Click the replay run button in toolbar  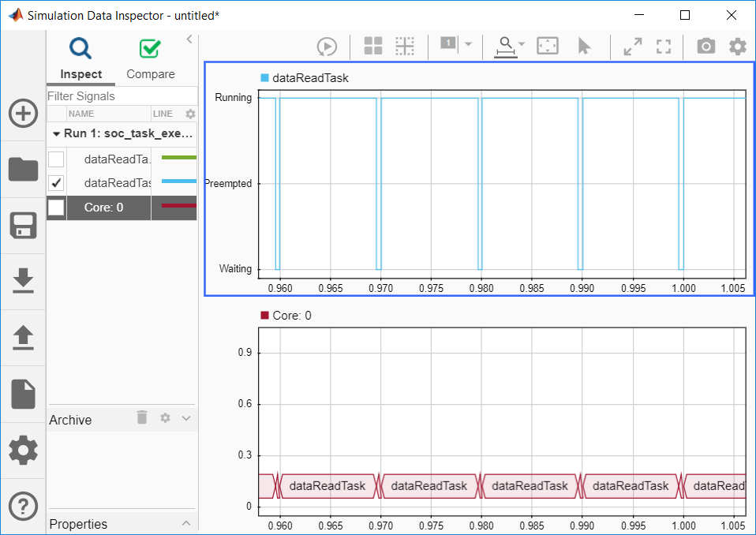pyautogui.click(x=327, y=47)
